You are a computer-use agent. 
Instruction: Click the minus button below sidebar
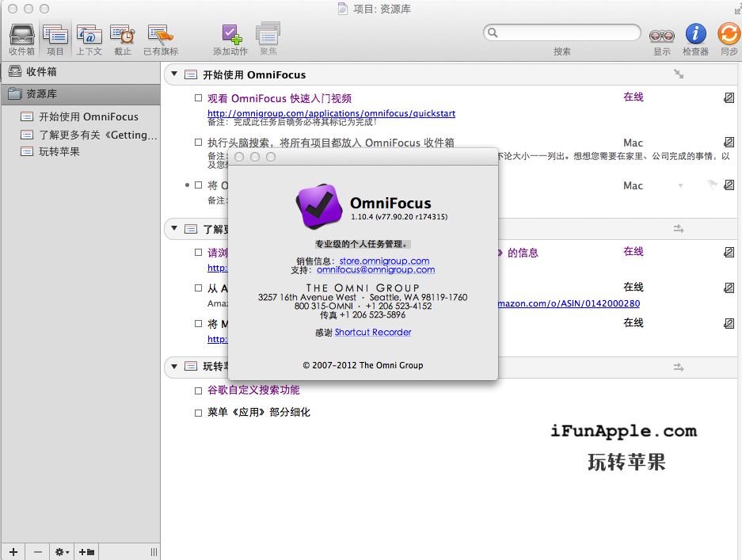click(x=38, y=552)
